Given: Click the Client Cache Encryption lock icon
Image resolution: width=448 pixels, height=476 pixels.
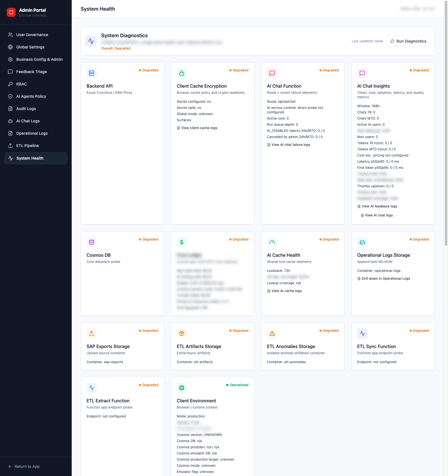Looking at the screenshot, I should click(x=182, y=73).
